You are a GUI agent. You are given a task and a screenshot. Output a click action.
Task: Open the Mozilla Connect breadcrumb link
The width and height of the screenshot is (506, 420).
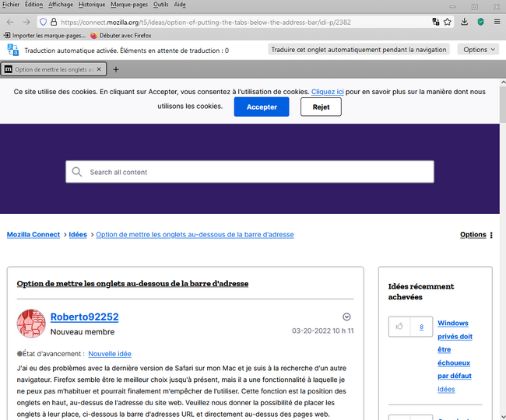pos(33,234)
